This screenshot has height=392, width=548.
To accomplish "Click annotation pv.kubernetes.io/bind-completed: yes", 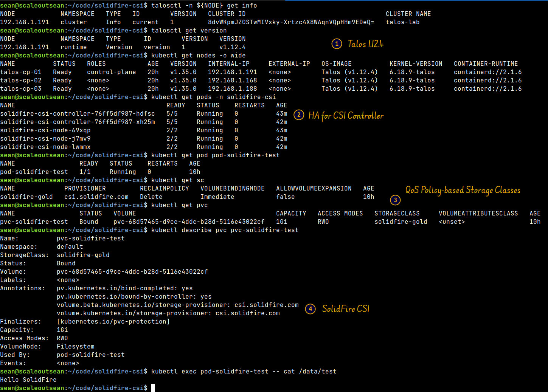I will point(124,288).
